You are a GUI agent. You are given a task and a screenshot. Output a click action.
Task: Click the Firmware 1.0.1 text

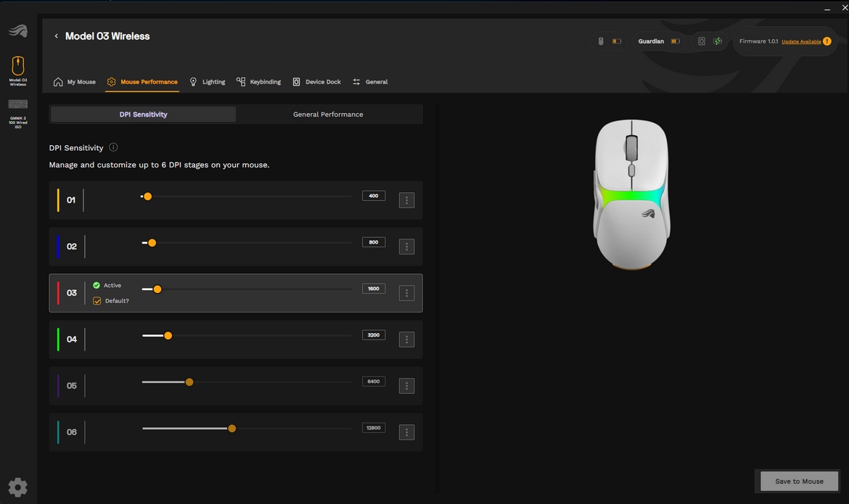758,41
